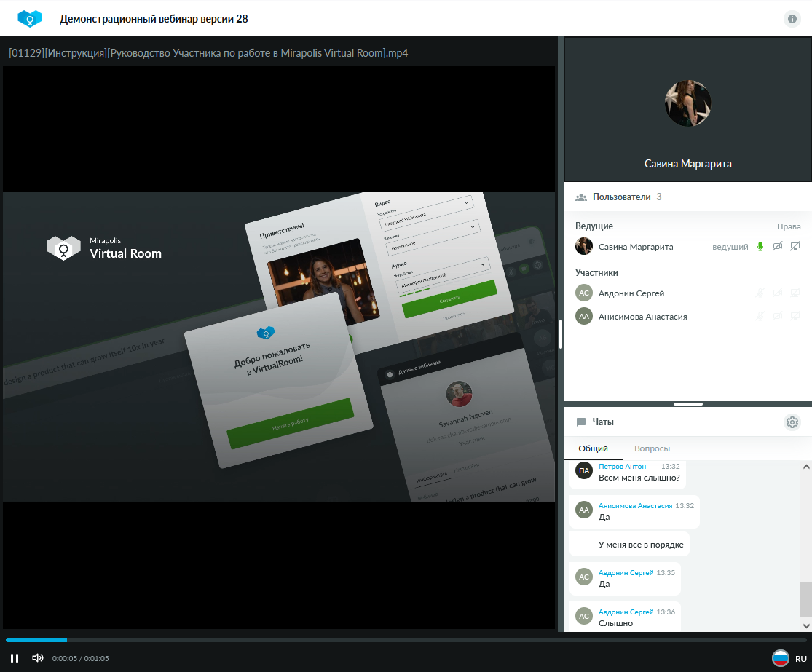Viewport: 812px width, 672px height.
Task: Click the Mirapolis logo in the header
Action: click(x=30, y=19)
